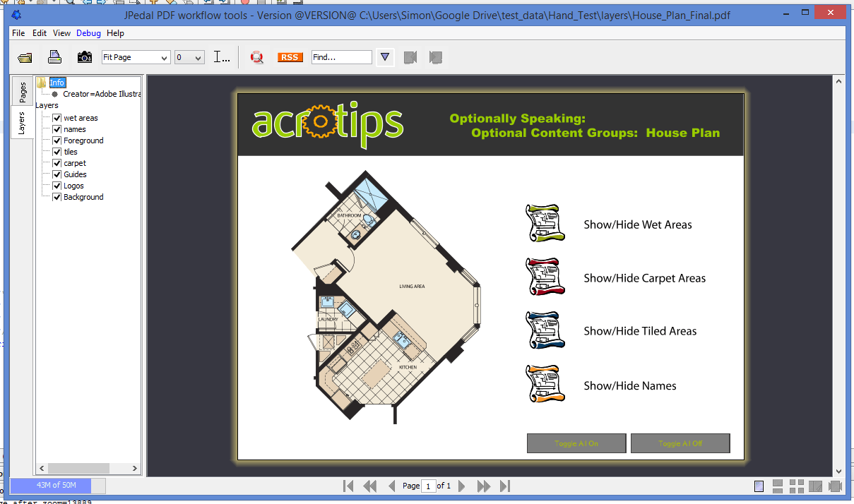Open the rotation dropdown showing 0
This screenshot has height=504, width=854.
click(189, 57)
